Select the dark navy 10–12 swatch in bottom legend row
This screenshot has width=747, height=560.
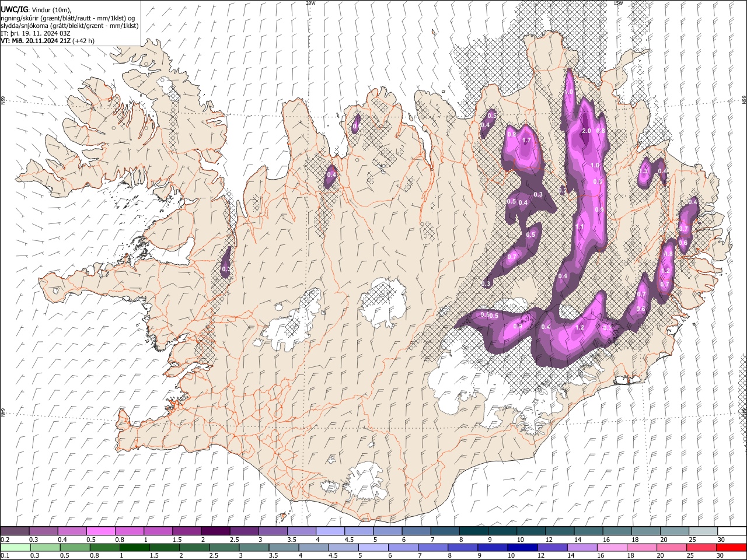(x=522, y=548)
